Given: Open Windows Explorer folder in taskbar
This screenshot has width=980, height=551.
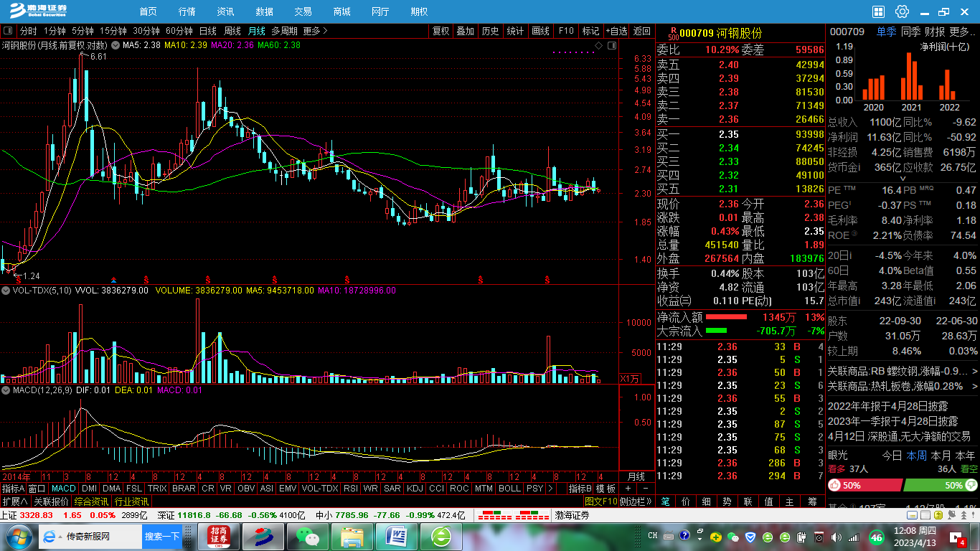Looking at the screenshot, I should point(352,536).
